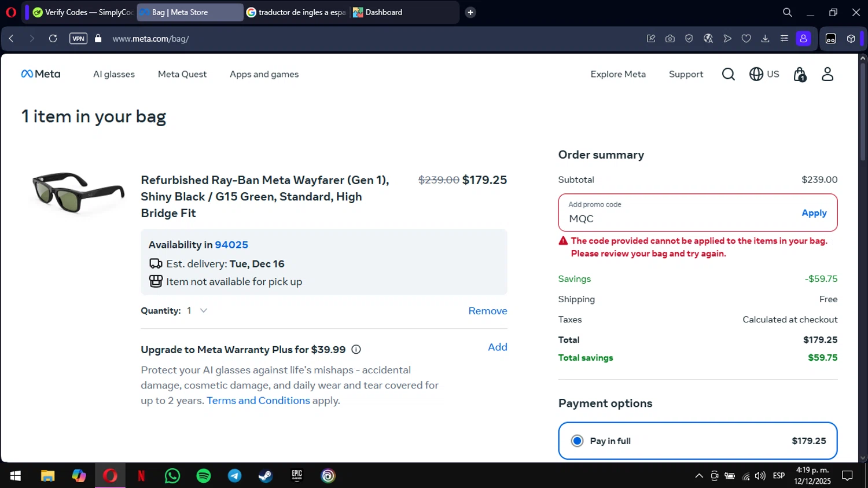This screenshot has height=488, width=868.
Task: Expand the Quantity dropdown
Action: click(196, 311)
